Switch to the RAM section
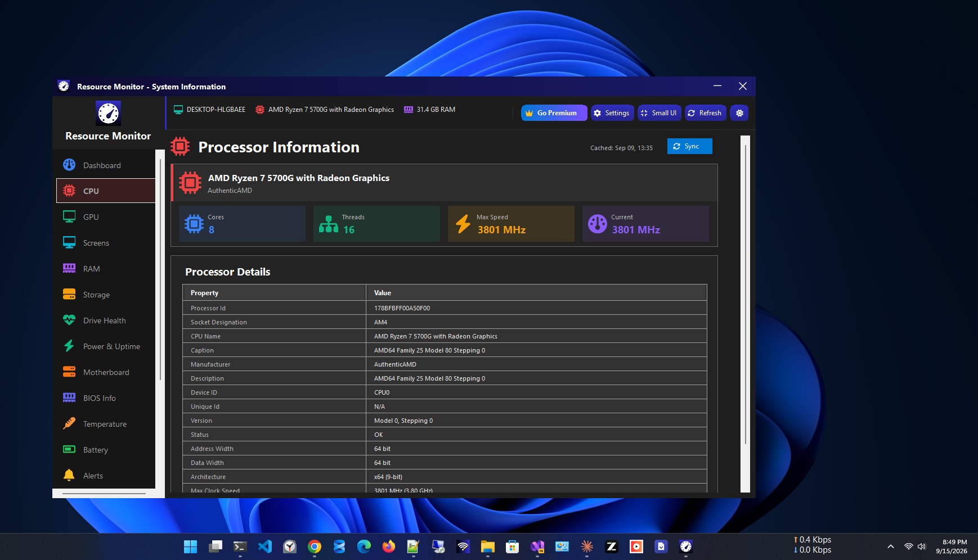 tap(106, 269)
